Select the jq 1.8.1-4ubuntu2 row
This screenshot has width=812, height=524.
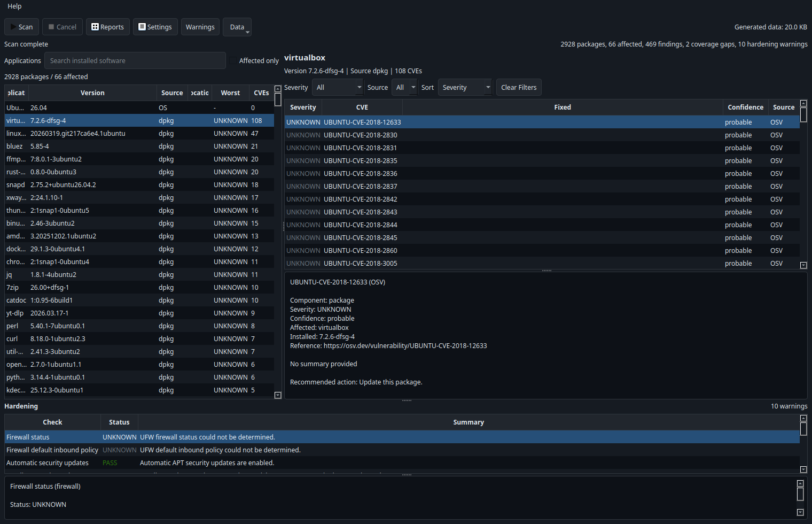(x=139, y=274)
